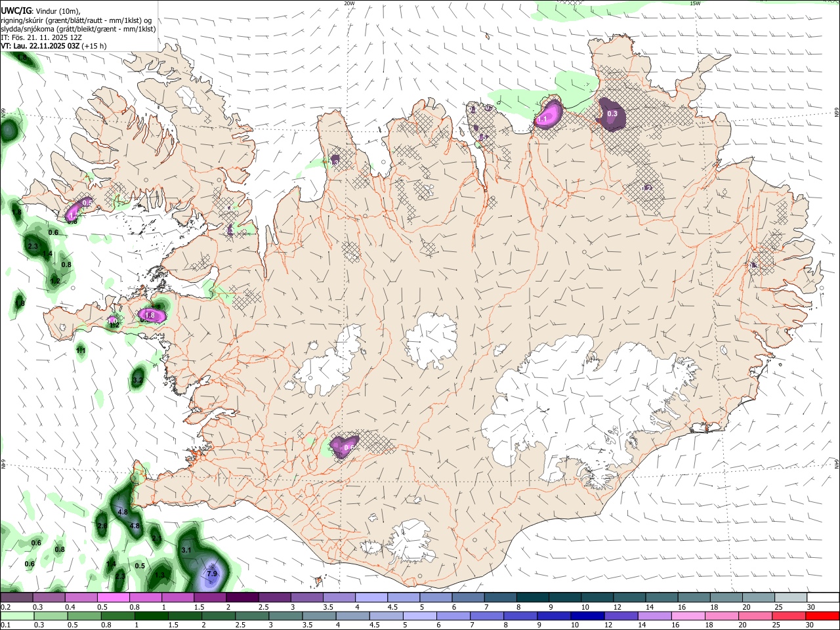840x630 pixels.
Task: Click the '3.2' precipitation value on the map
Action: [x=138, y=380]
